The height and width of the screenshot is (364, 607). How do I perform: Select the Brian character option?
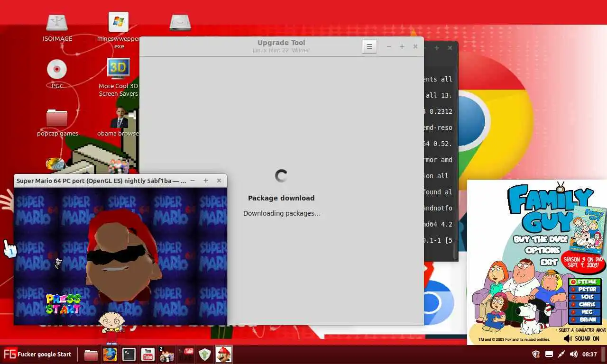584,319
